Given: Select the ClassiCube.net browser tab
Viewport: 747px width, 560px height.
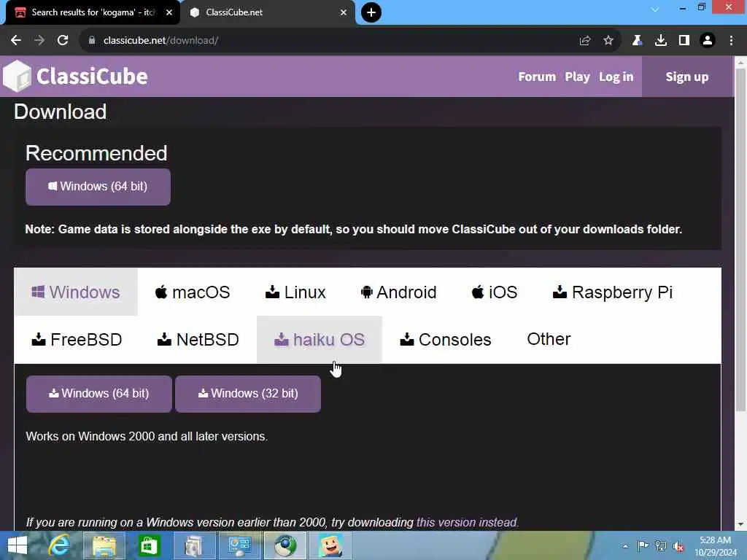Looking at the screenshot, I should pyautogui.click(x=268, y=12).
